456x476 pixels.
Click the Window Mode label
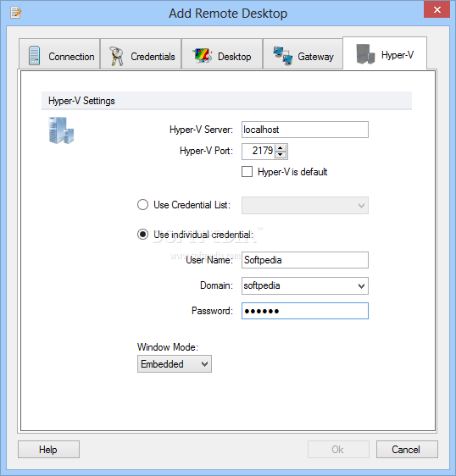(x=168, y=347)
